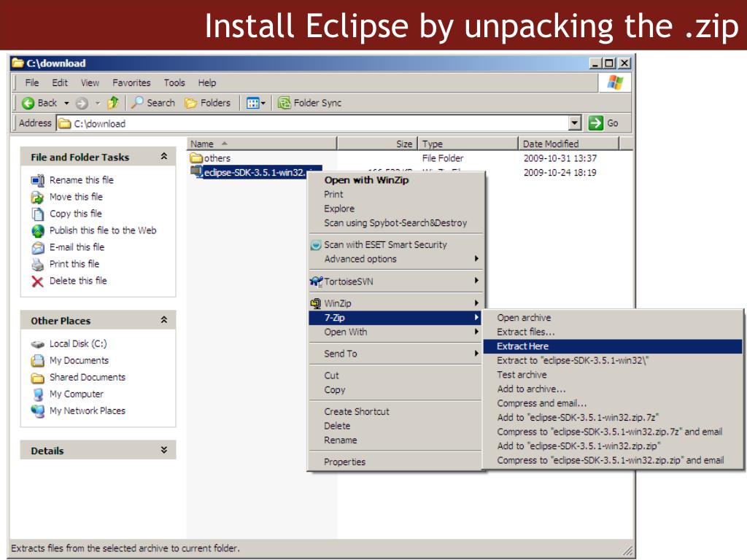Expand the Open With submenu
Screen dimensions: 747x560
396,332
